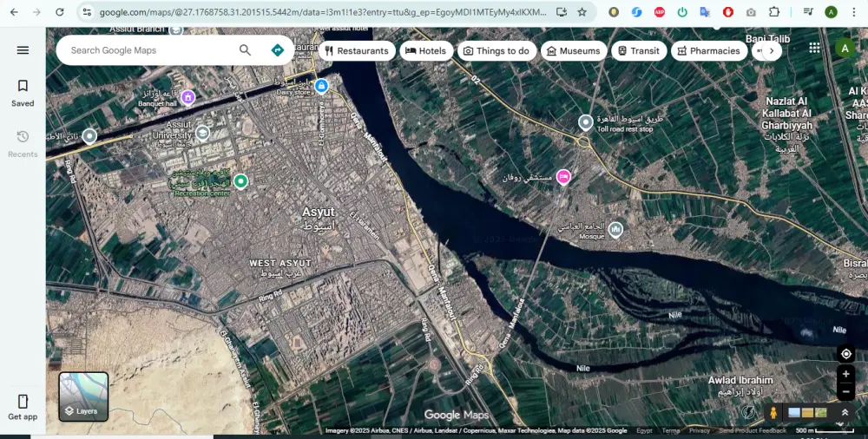The height and width of the screenshot is (439, 868).
Task: Open the camera screenshot extension
Action: 751,11
